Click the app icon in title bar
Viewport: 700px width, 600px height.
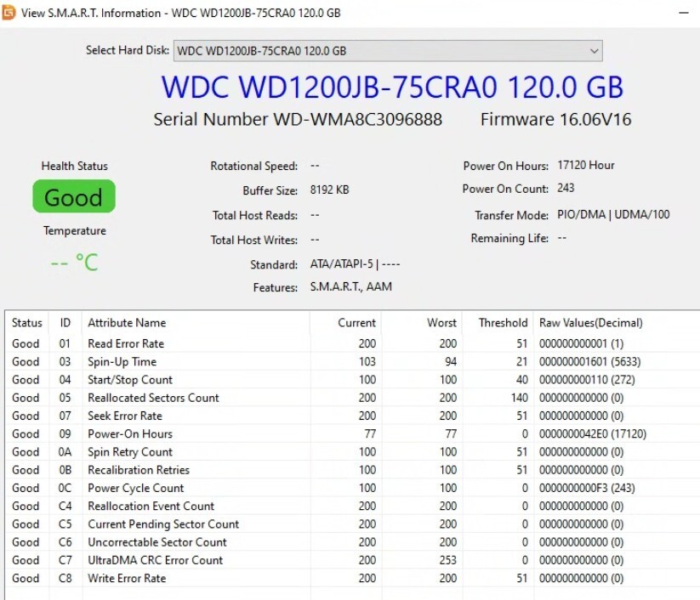(9, 13)
